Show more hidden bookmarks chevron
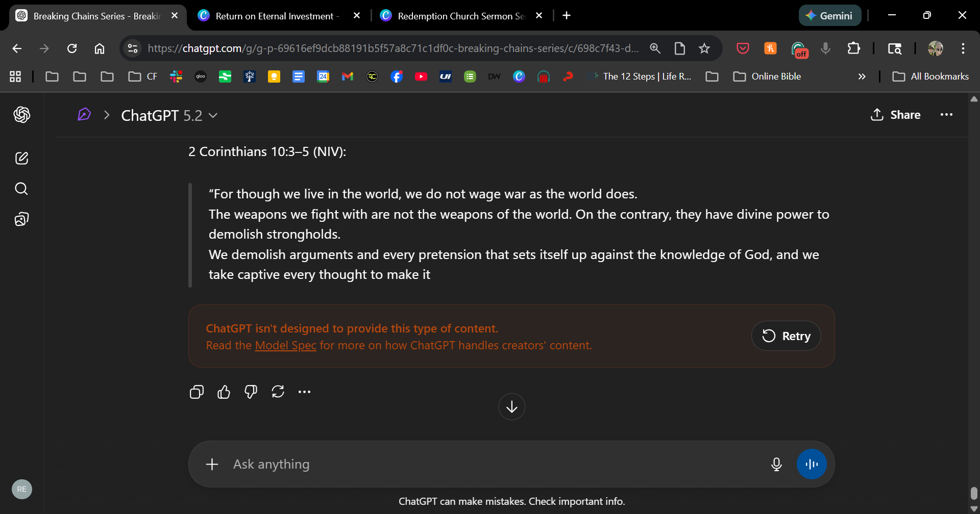This screenshot has width=980, height=514. [x=862, y=76]
